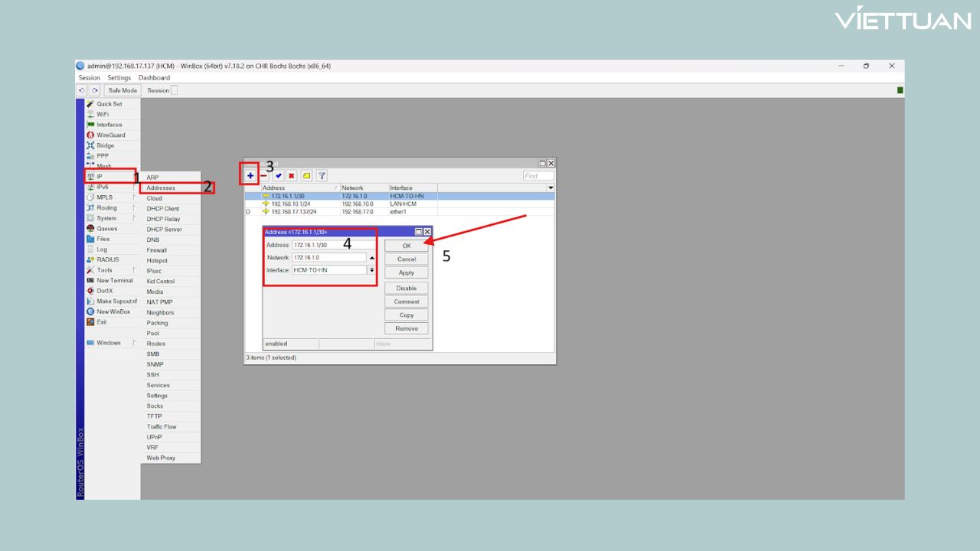The width and height of the screenshot is (980, 551).
Task: Click the Find search field
Action: point(538,176)
